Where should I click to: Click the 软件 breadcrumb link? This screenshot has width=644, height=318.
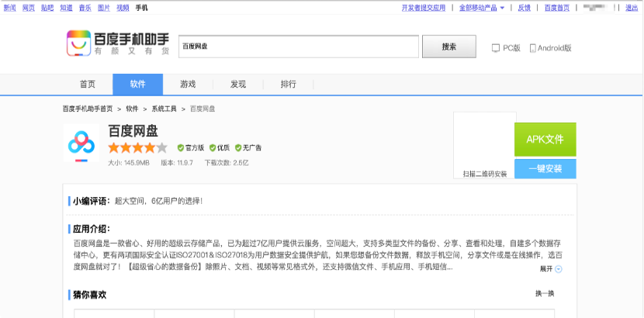[132, 109]
